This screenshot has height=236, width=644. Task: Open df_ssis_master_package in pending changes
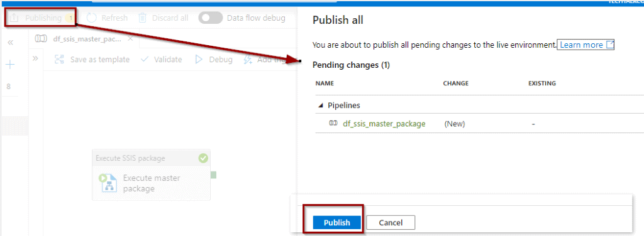pyautogui.click(x=384, y=124)
